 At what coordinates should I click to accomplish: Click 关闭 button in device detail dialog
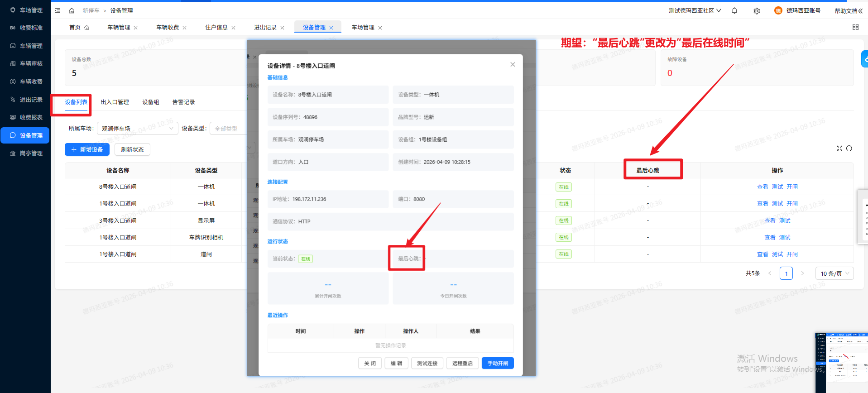coord(370,363)
